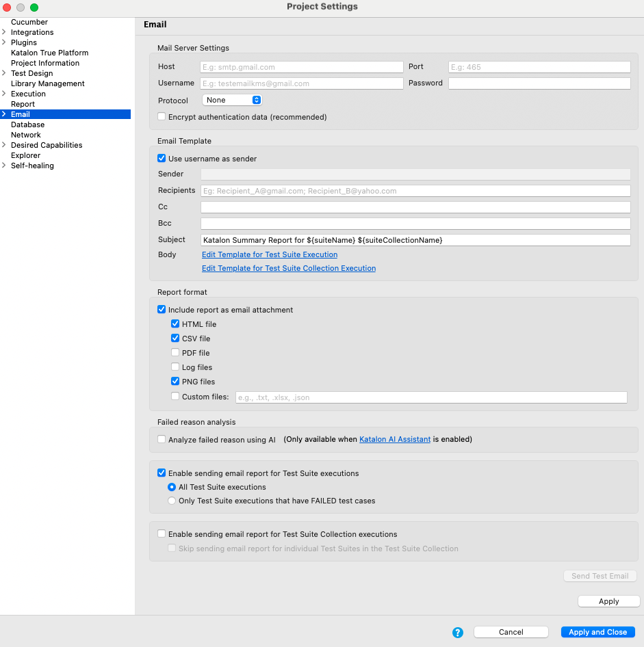Open the Report settings page

(23, 104)
